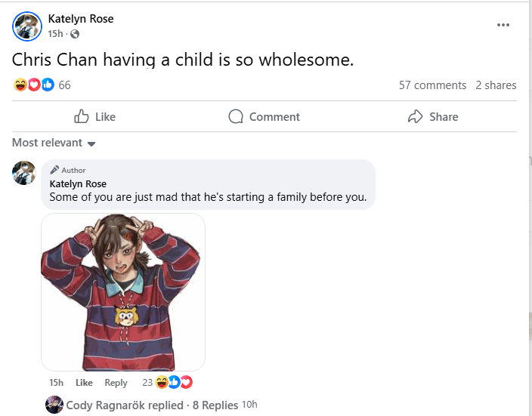
Task: Like the author's comment
Action: pos(84,383)
